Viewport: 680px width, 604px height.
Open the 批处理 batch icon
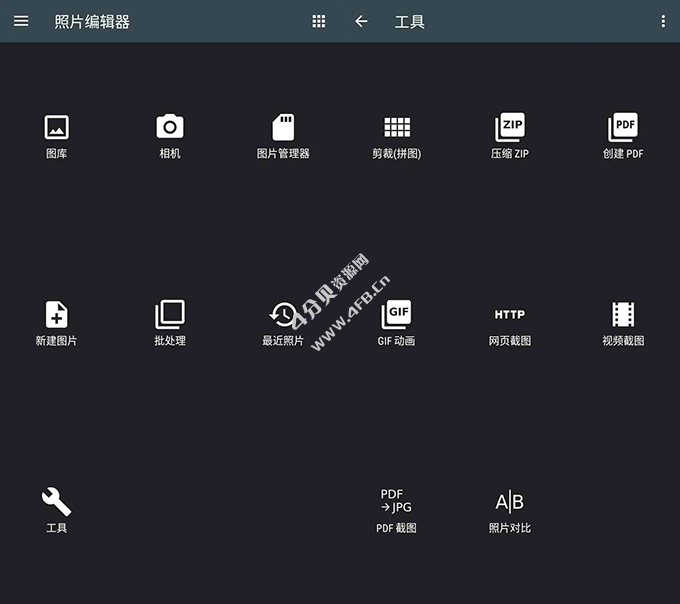(x=170, y=315)
